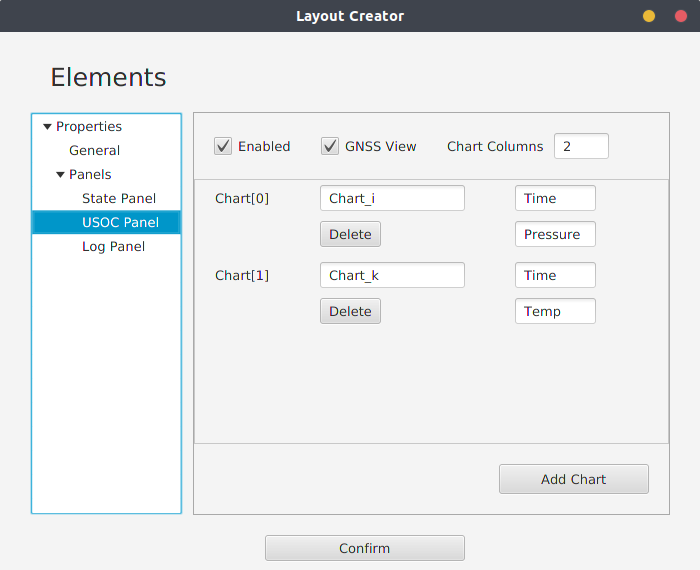Click the Chart Columns label
Screen dimensions: 700x570
495,146
